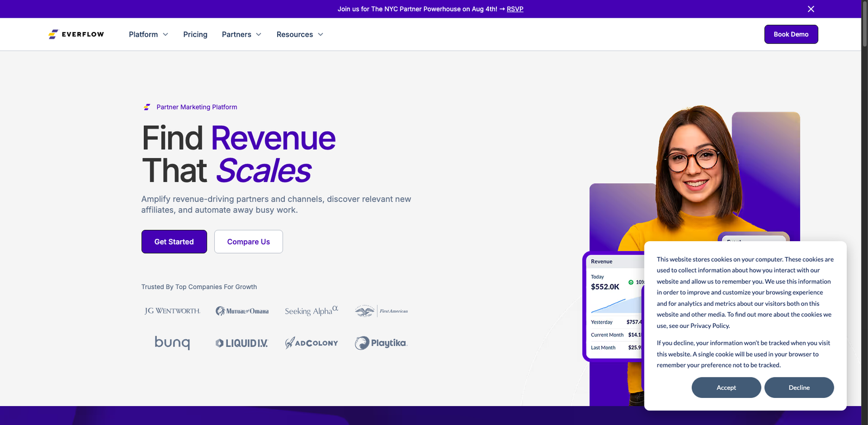Click the Seeking Alpha logo
The width and height of the screenshot is (868, 425).
(311, 311)
